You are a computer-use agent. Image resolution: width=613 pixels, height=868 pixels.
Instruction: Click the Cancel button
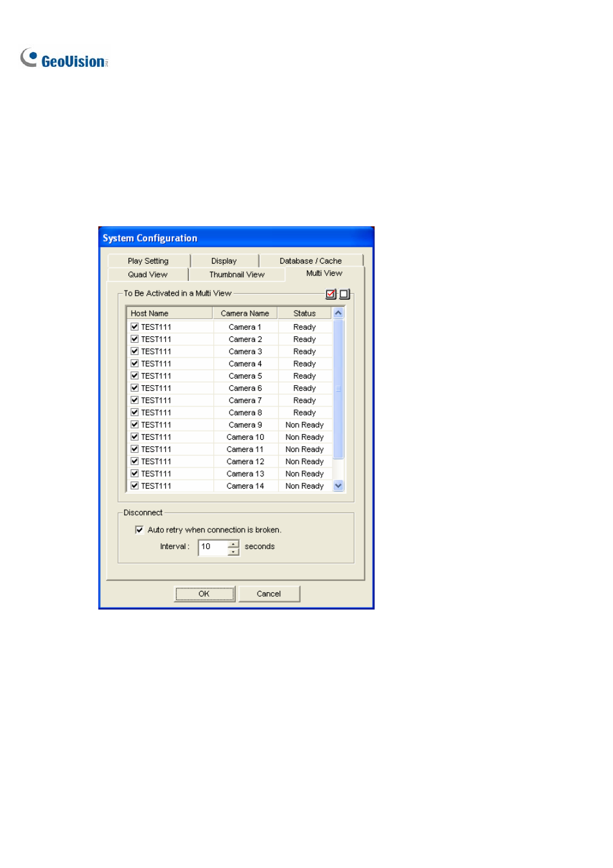point(269,594)
